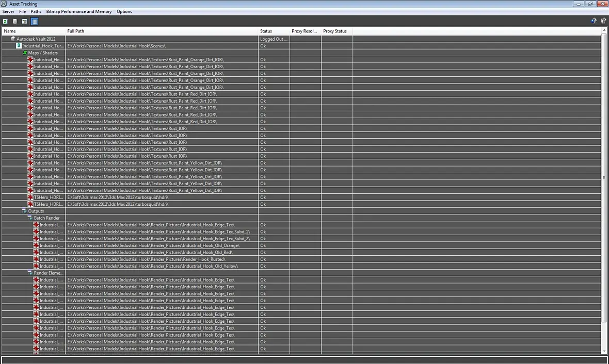This screenshot has width=609, height=364.
Task: Click the Status Log toolbar icon
Action: [x=15, y=21]
